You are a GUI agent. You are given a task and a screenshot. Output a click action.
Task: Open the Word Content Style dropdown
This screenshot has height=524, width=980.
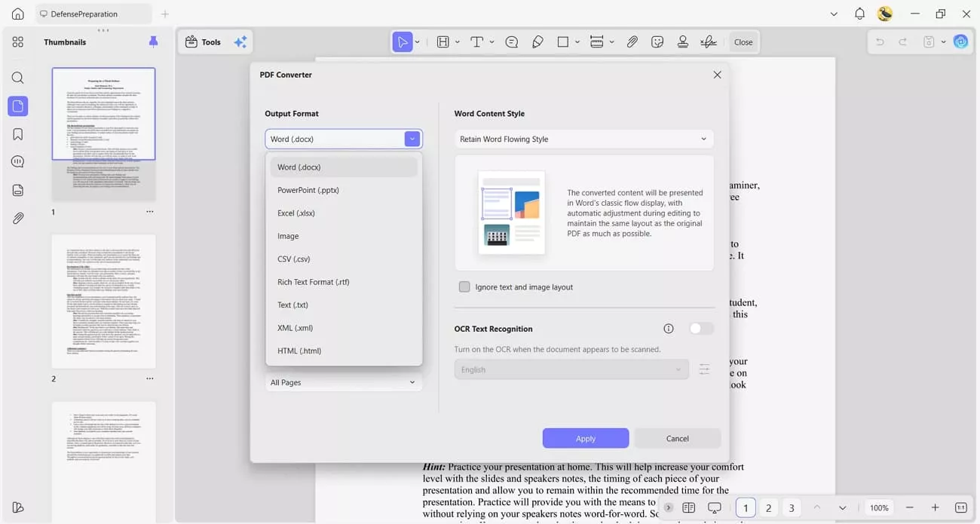584,139
